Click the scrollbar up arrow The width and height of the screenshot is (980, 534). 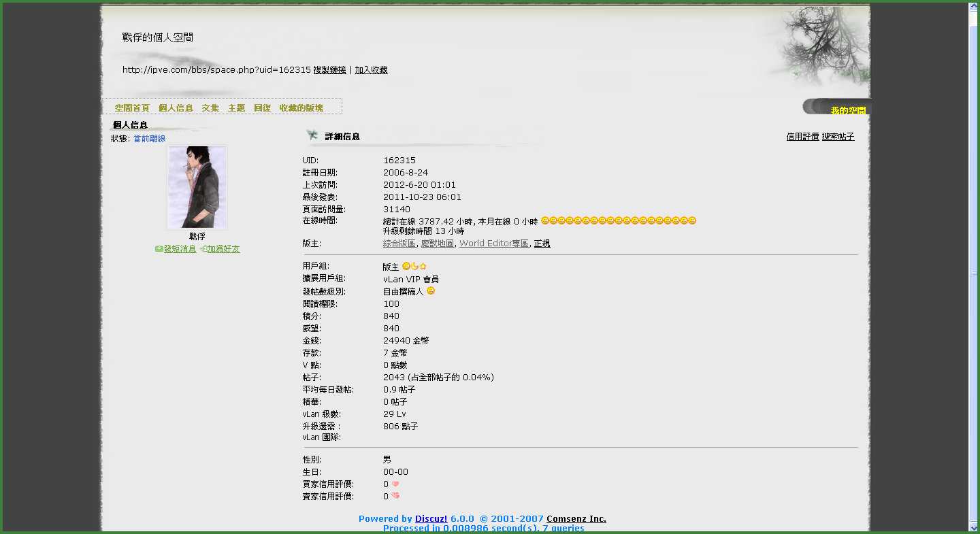click(x=974, y=6)
